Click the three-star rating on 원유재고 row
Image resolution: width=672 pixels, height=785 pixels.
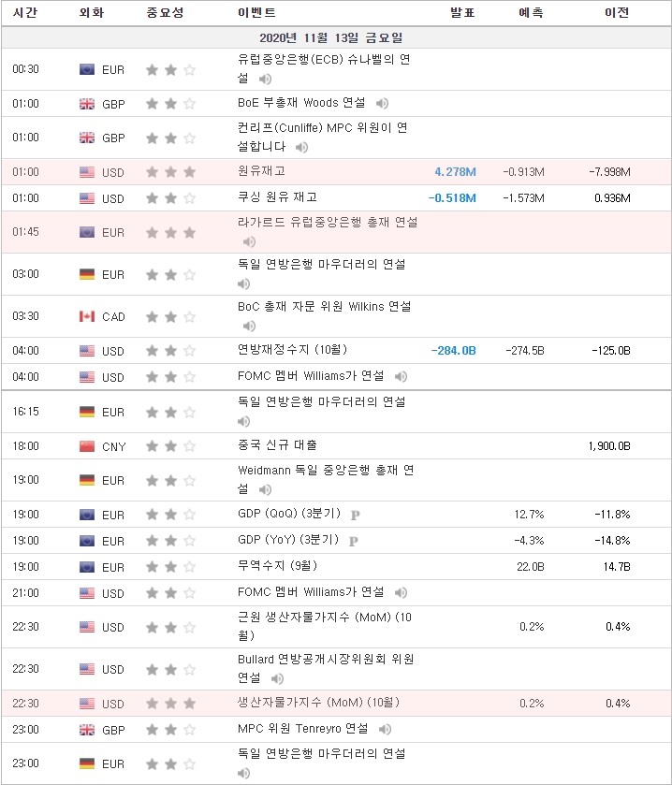point(170,172)
